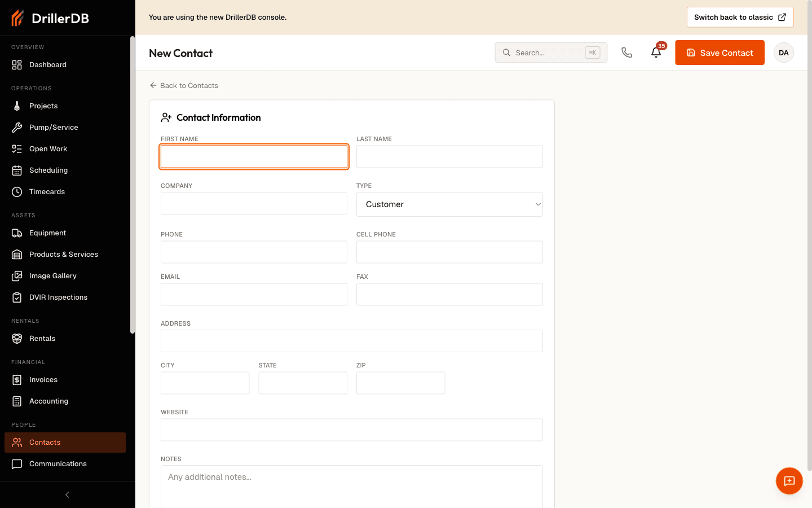Click the New Contact page title
Viewport: 812px width, 508px height.
pyautogui.click(x=180, y=53)
